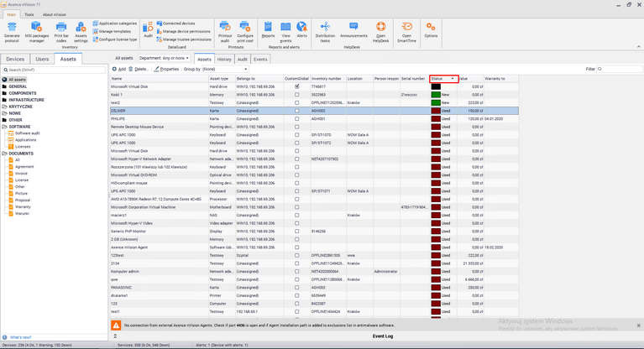Open MSI packages manager
The image size is (644, 349).
pos(36,28)
